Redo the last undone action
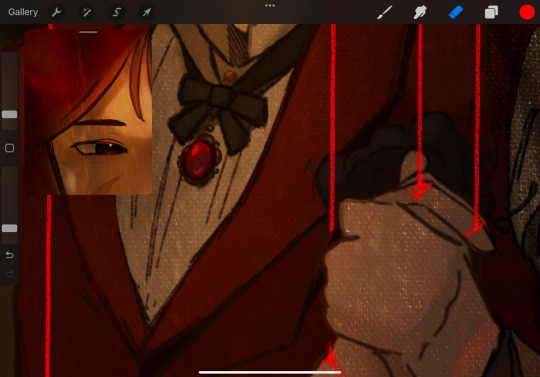The height and width of the screenshot is (377, 540). pyautogui.click(x=9, y=274)
